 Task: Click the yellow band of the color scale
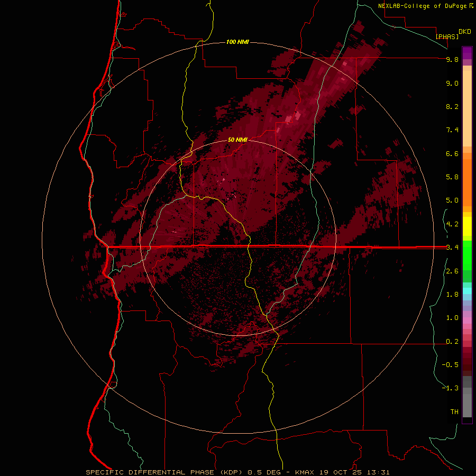click(467, 226)
